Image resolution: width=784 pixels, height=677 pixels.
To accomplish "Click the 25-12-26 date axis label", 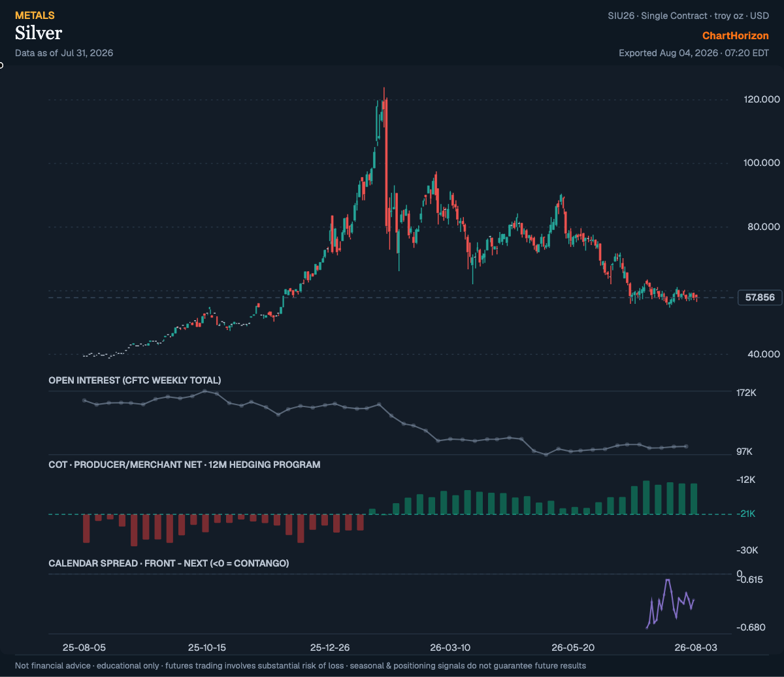I will 330,648.
